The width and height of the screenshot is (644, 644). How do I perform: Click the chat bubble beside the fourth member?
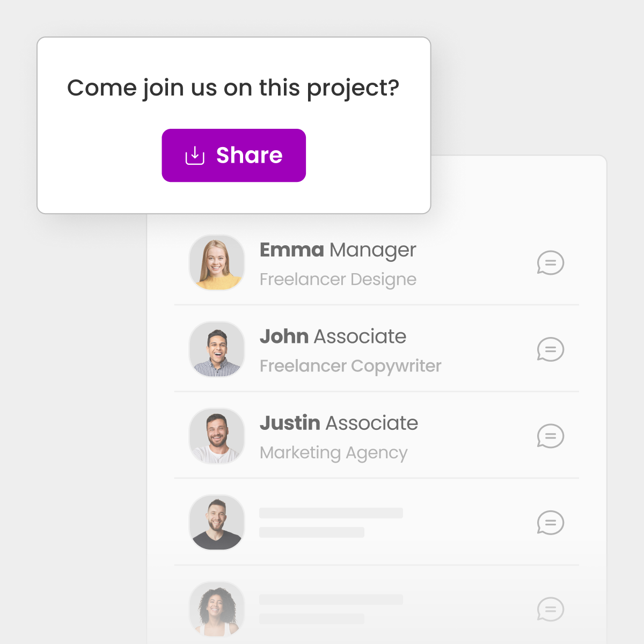pos(551,523)
